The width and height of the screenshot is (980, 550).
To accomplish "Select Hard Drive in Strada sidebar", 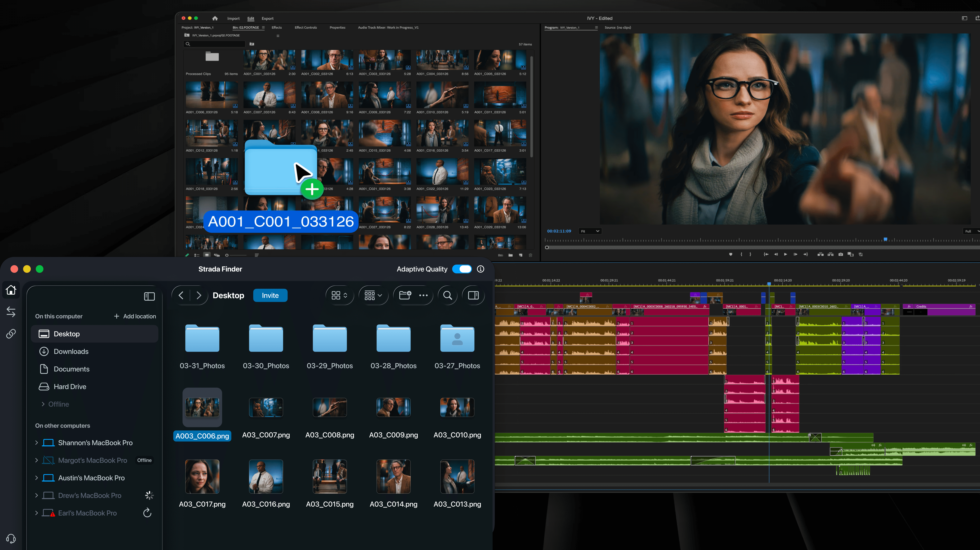I will click(94, 387).
